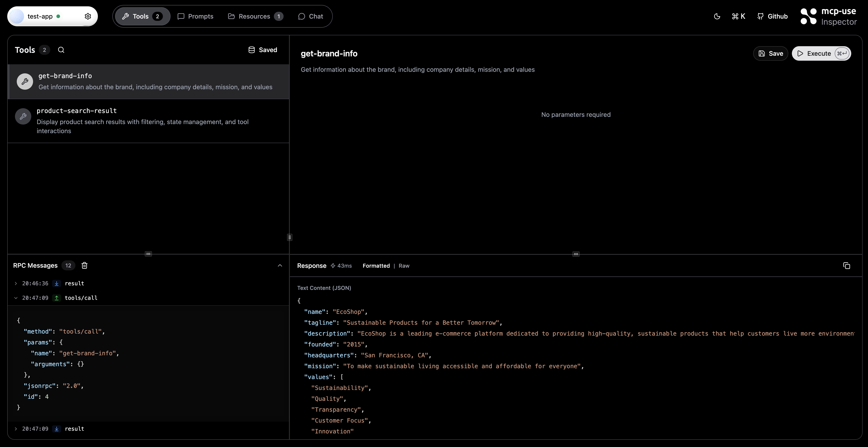Copy the response using the copy icon
Image resolution: width=868 pixels, height=447 pixels.
[x=847, y=265]
